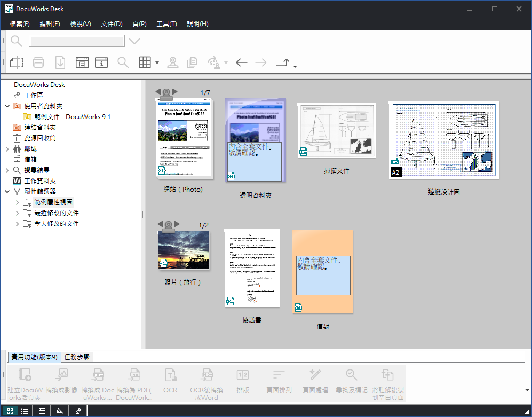
Task: Click the find magnifier toolbar icon
Action: 123,62
